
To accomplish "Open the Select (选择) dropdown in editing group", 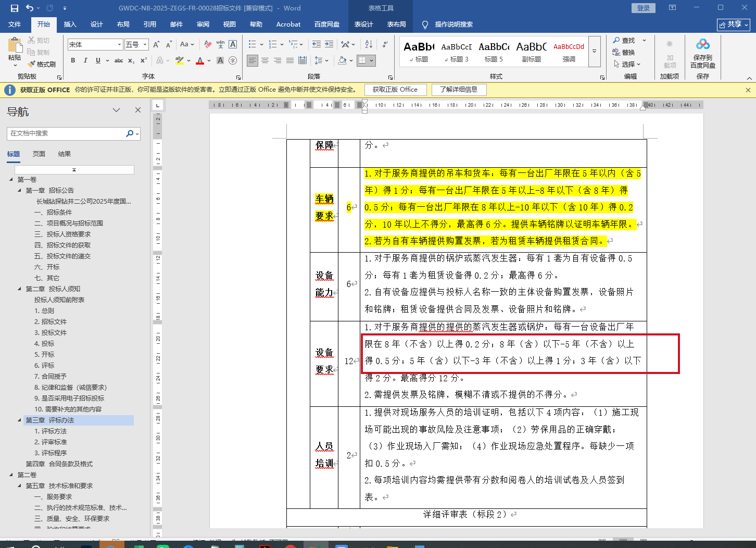I will tap(627, 64).
